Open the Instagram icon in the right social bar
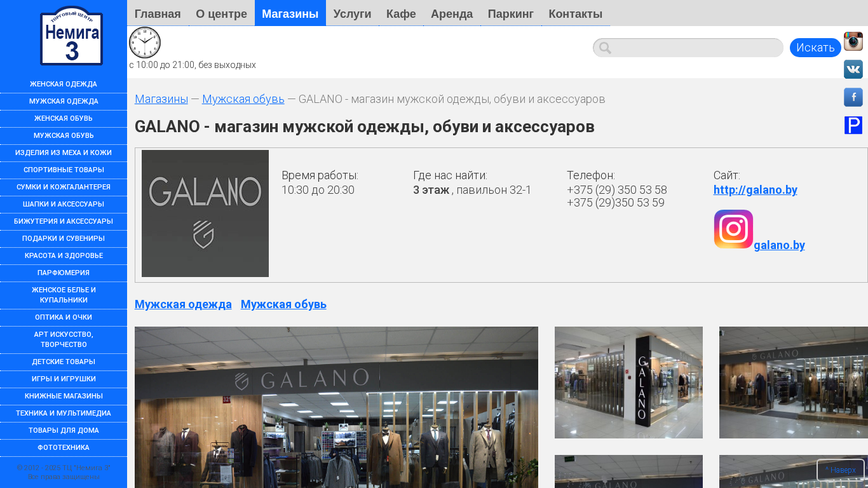Screen dimensions: 868x488 point(853,41)
